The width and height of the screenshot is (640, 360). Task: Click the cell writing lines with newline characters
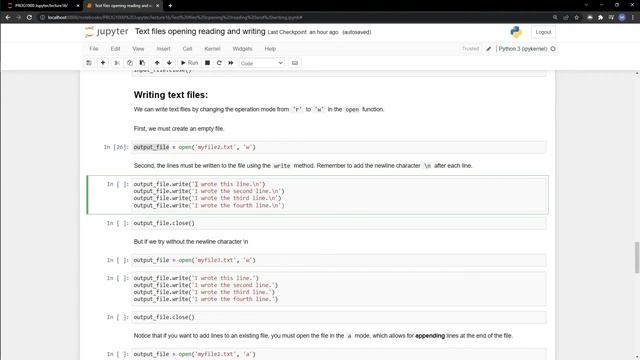[339, 195]
